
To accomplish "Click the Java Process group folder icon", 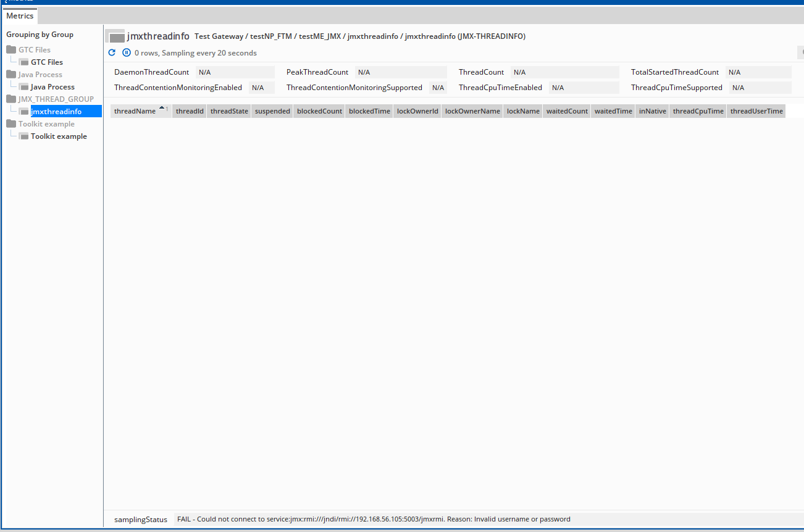I will pyautogui.click(x=11, y=74).
